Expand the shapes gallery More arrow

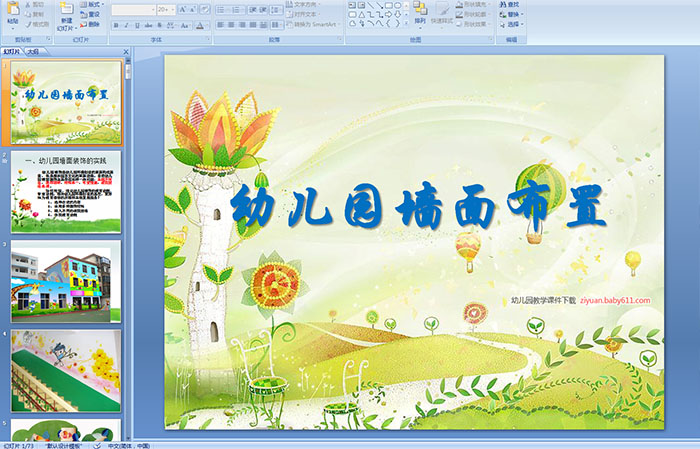406,23
